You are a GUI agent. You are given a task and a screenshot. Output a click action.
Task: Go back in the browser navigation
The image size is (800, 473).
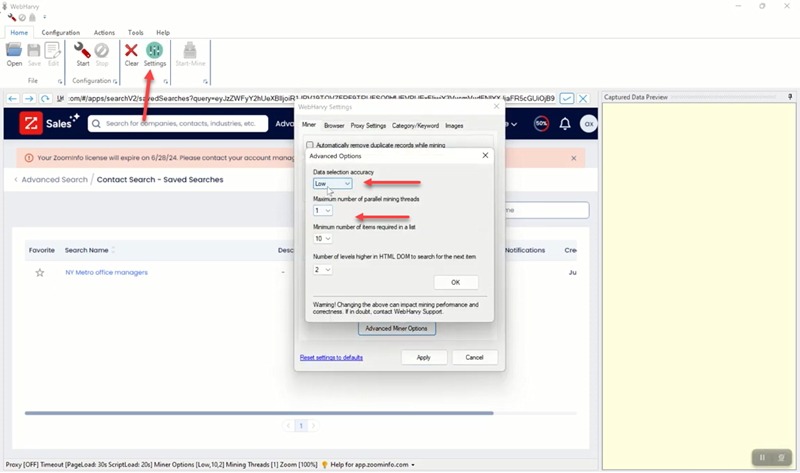(13, 98)
